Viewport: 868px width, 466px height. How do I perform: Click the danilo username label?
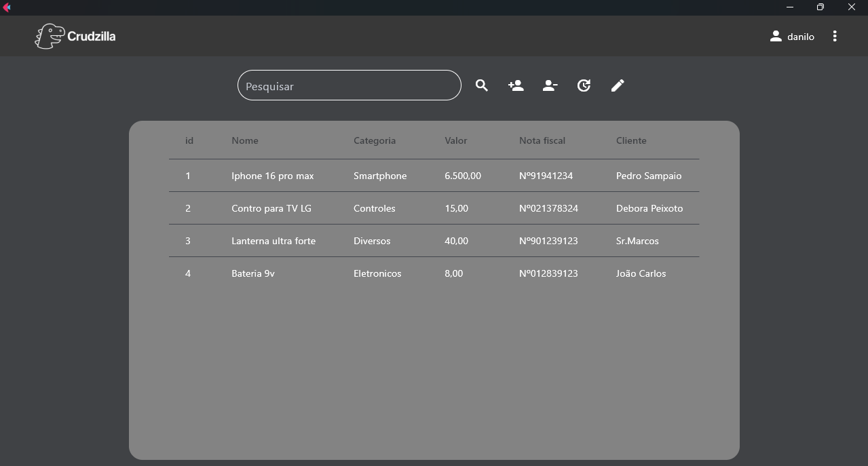point(801,37)
